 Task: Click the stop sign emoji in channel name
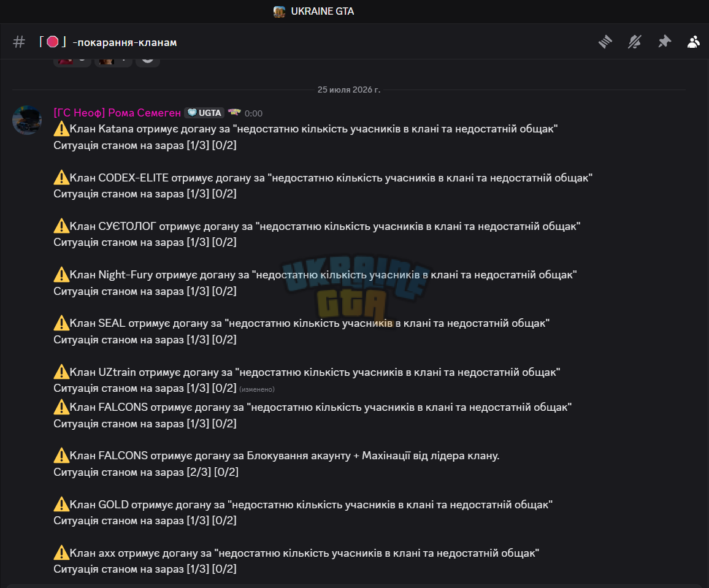(53, 42)
